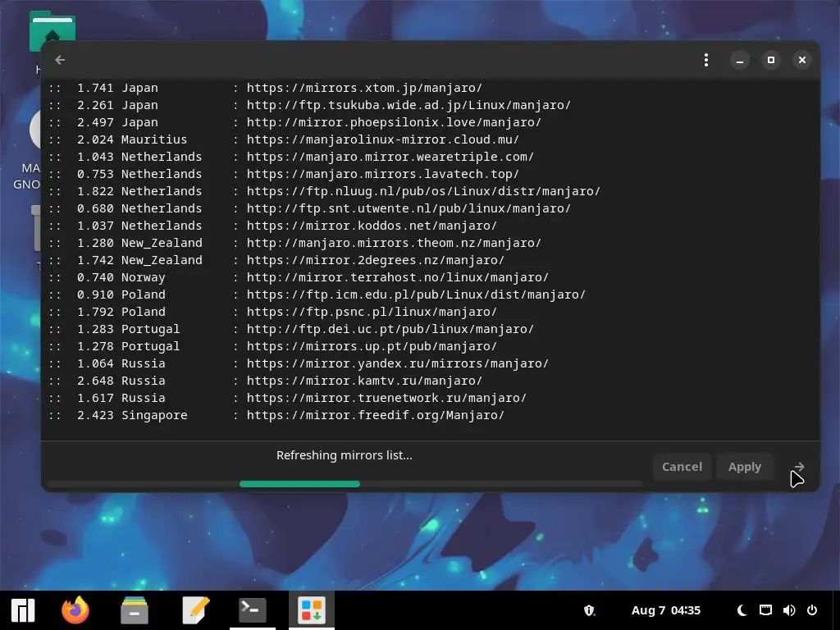
Task: Click the 2degrees.nz mirror line
Action: [x=276, y=260]
